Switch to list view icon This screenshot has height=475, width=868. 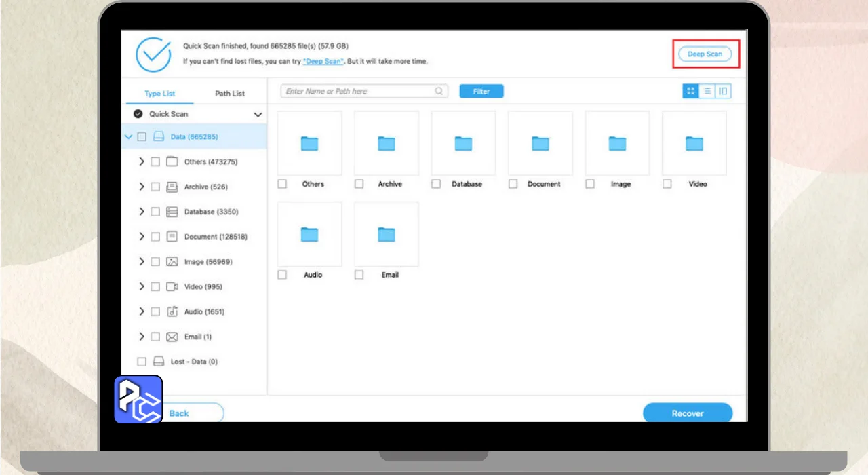(707, 92)
